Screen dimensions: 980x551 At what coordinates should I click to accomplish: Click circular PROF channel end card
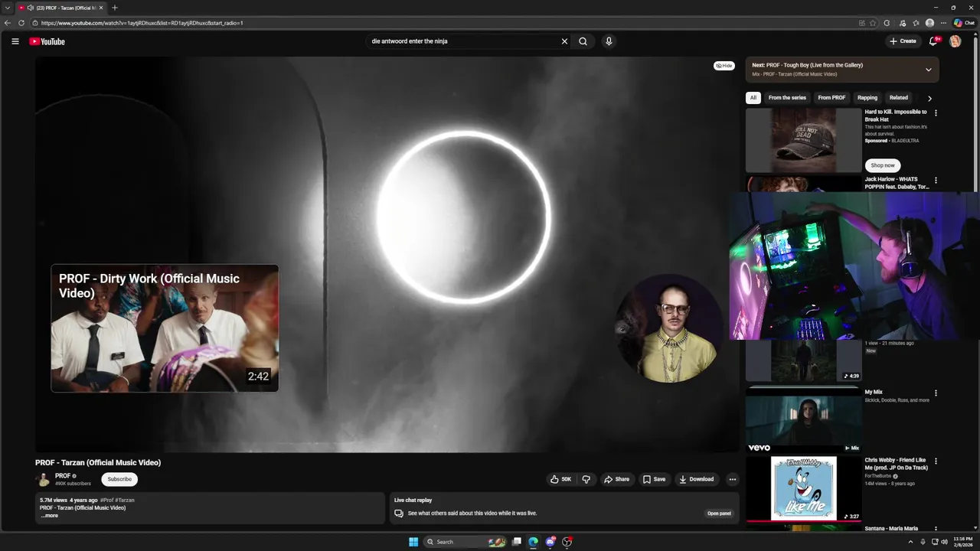click(668, 328)
